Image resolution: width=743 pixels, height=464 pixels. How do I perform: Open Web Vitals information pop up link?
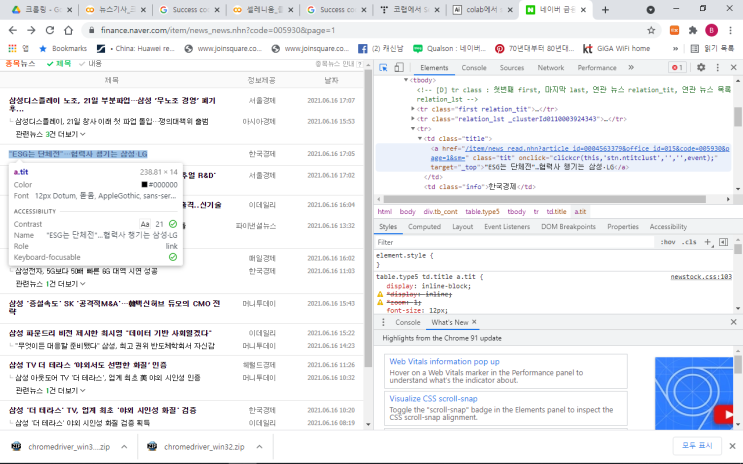[444, 362]
